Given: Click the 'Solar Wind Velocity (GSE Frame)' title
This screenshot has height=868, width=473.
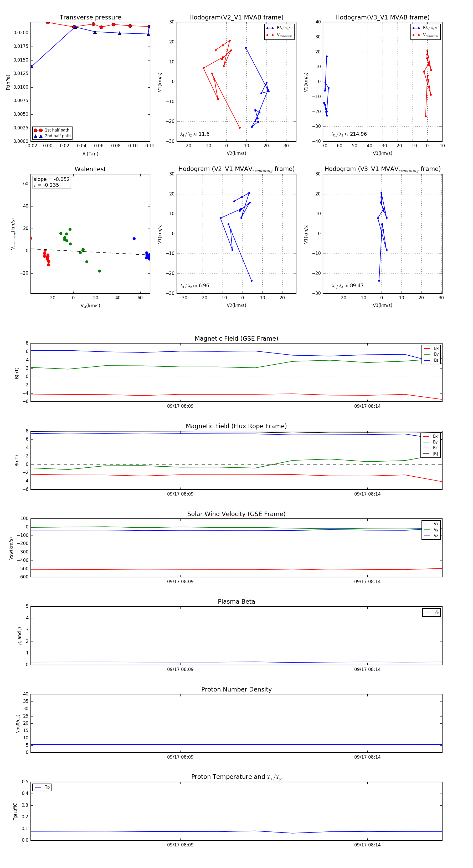Looking at the screenshot, I should [236, 514].
